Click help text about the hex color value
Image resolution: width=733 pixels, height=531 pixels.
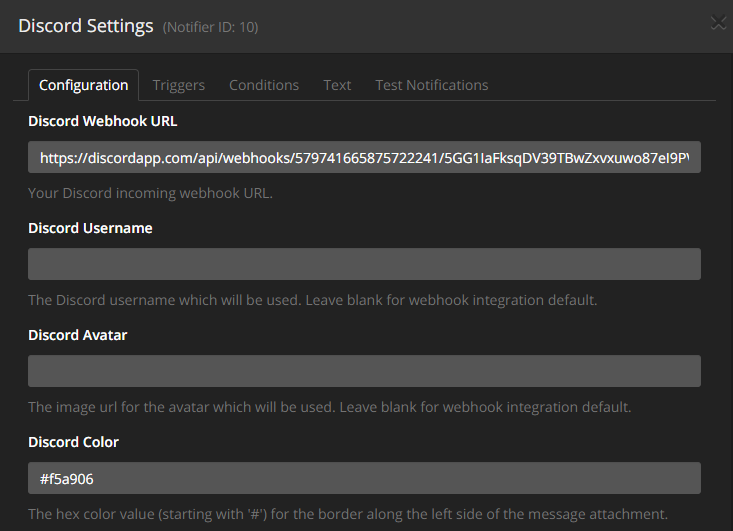click(x=348, y=514)
